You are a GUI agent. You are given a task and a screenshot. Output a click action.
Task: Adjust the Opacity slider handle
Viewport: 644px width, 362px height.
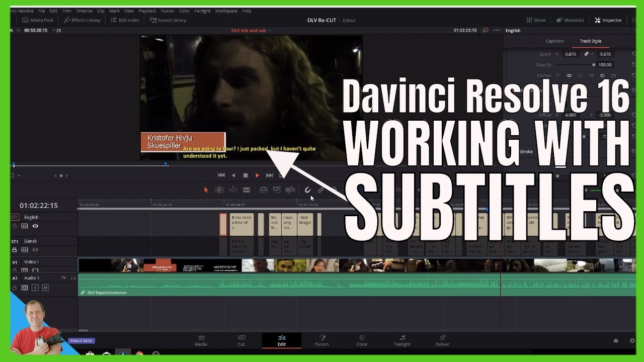(x=594, y=65)
